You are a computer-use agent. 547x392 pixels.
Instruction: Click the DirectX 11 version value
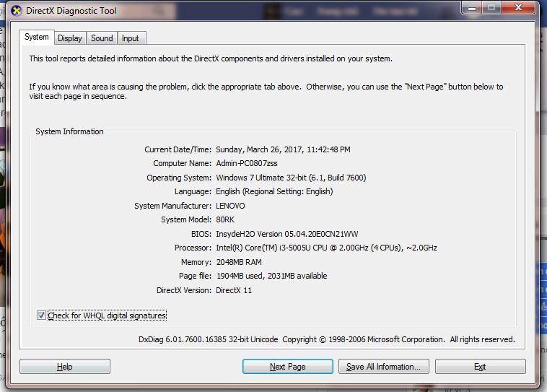pyautogui.click(x=234, y=290)
